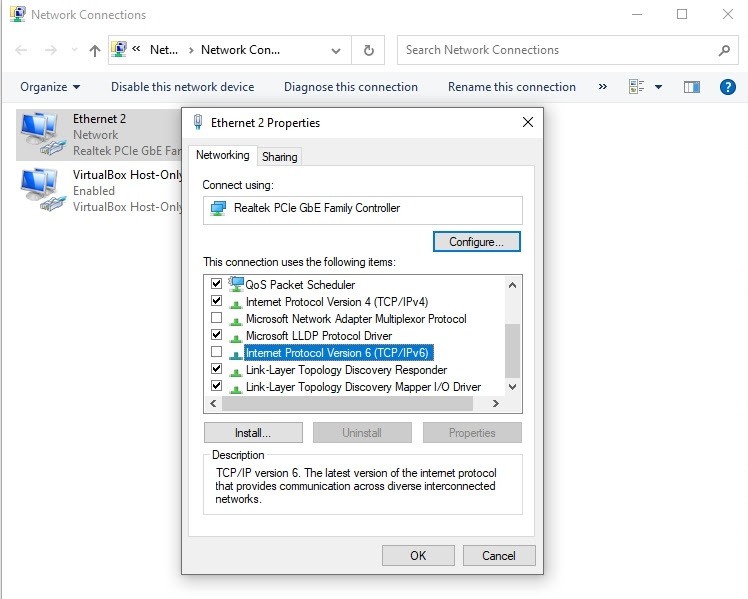Screen dimensions: 748x599
Task: Uncheck Link-Layer Topology Discovery Responder
Action: [x=217, y=369]
